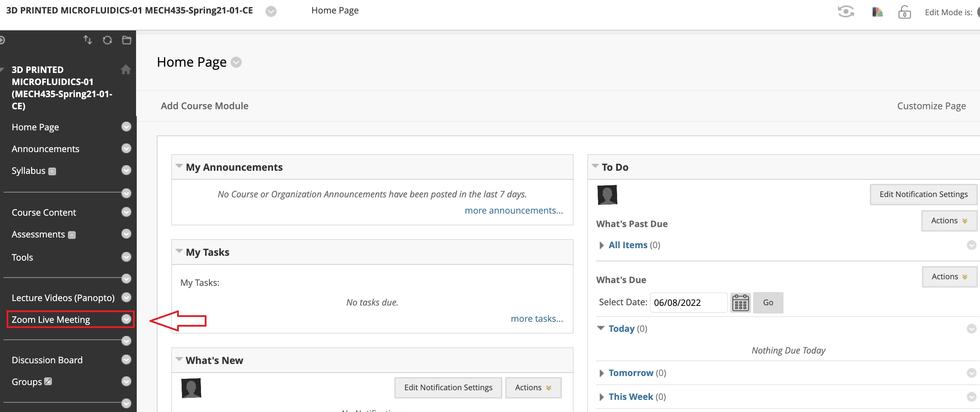Click the guest access lock icon
Screen dimensions: 980x412
click(904, 12)
